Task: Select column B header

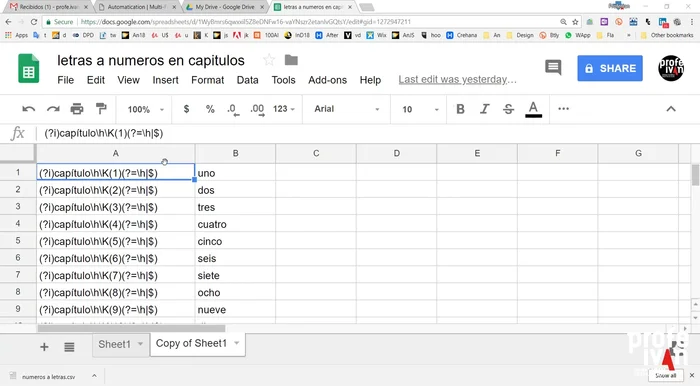Action: point(235,154)
